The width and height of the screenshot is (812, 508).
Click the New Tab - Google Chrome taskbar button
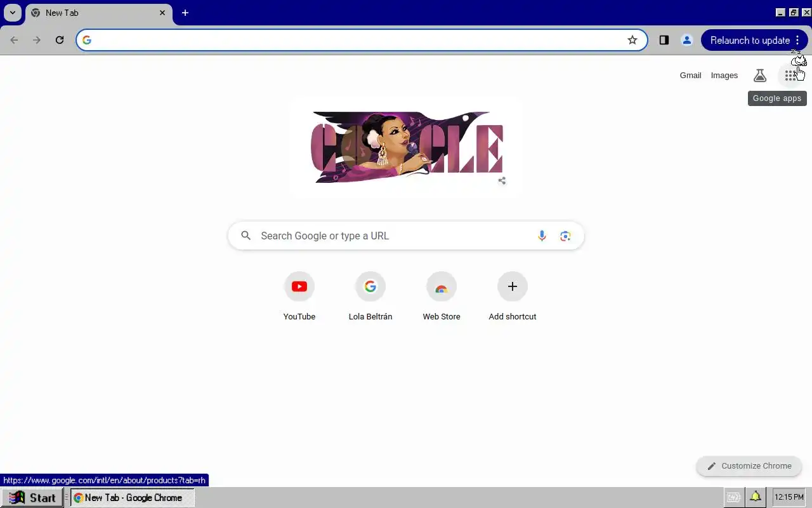(x=133, y=498)
